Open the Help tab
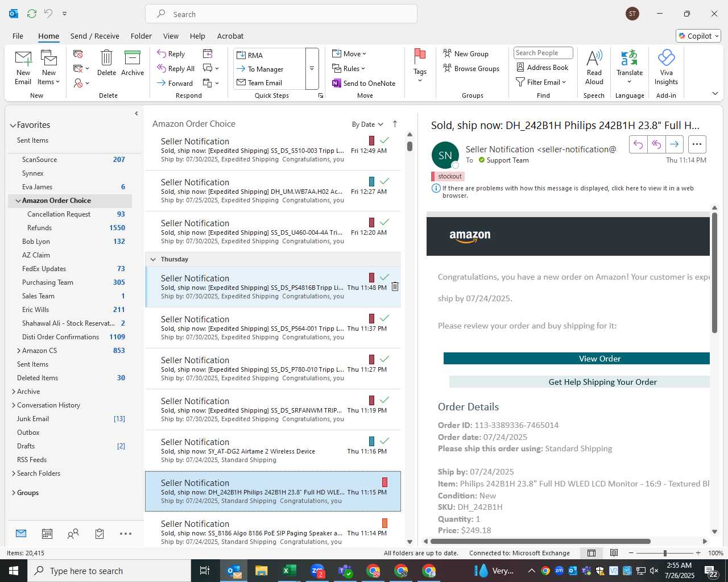 197,36
